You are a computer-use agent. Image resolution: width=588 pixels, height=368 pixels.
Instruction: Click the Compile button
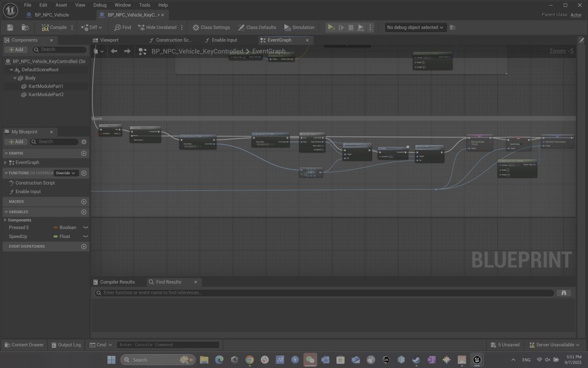(55, 27)
